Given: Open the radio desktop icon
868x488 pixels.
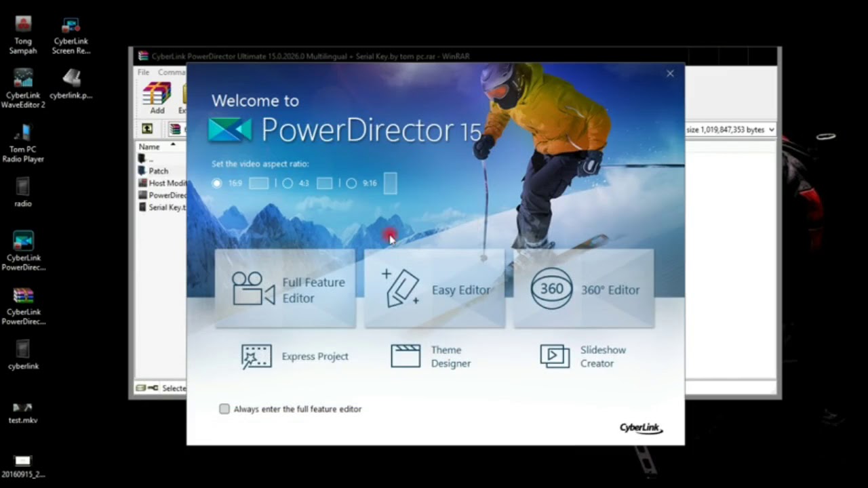Looking at the screenshot, I should (x=23, y=192).
